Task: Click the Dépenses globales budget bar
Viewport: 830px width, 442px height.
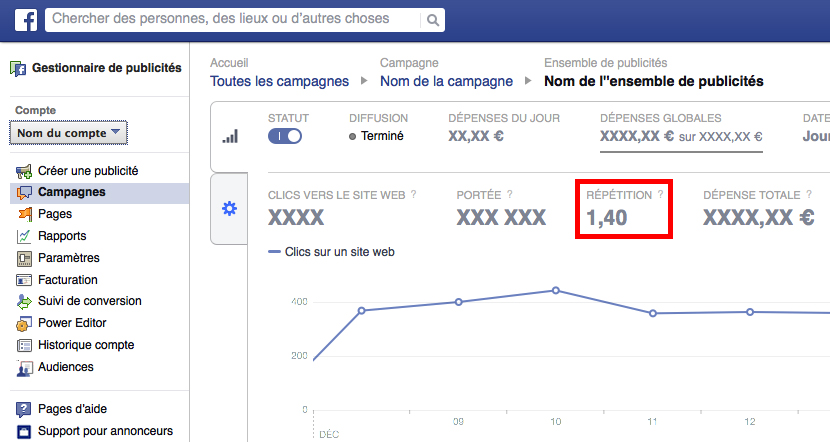Action: [x=681, y=152]
